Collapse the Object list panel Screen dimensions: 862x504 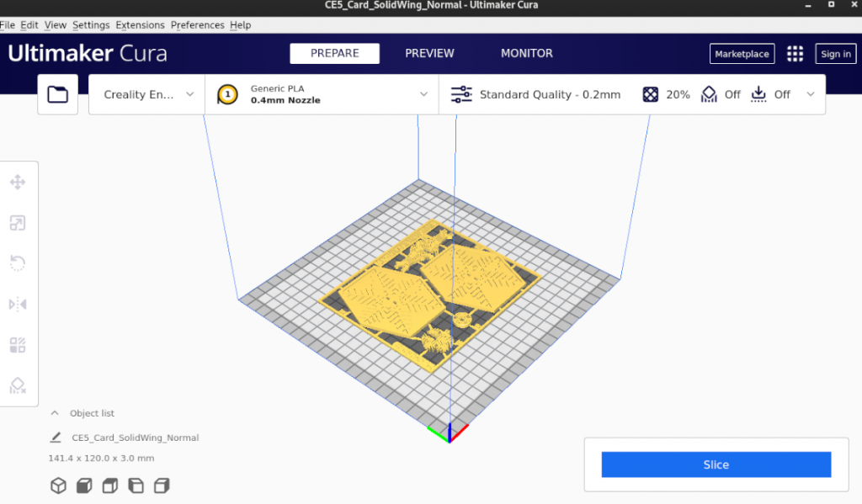pyautogui.click(x=56, y=413)
